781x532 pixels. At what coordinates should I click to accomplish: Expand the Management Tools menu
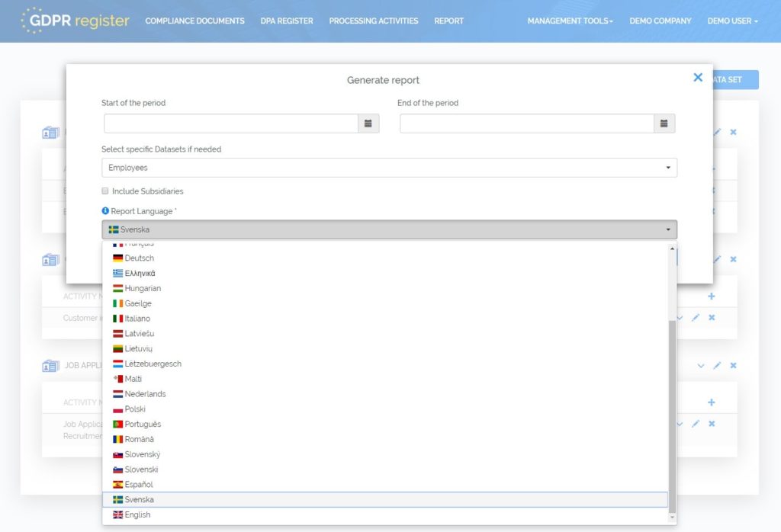570,21
